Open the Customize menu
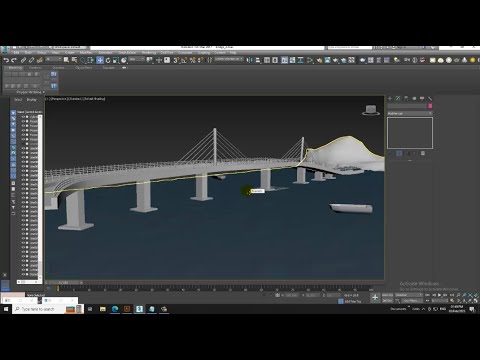Screen dimensions: 480x360 coord(185,53)
